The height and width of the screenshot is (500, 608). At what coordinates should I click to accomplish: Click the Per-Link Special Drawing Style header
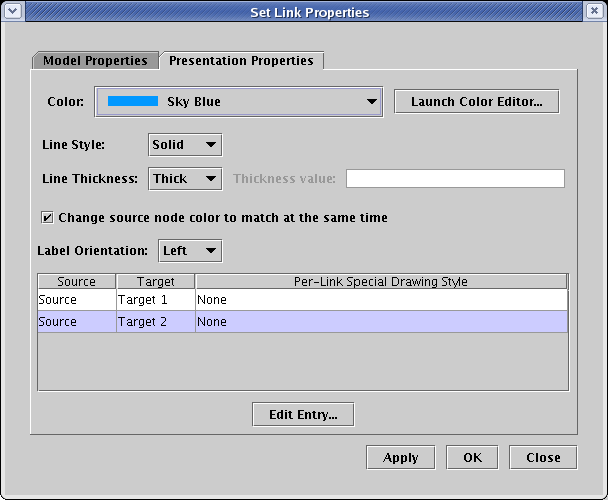[381, 282]
